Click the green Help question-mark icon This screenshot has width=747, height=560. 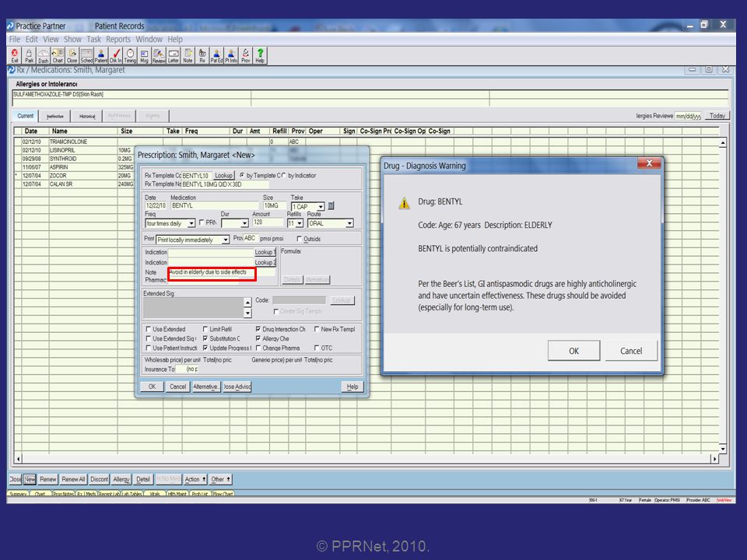point(260,55)
